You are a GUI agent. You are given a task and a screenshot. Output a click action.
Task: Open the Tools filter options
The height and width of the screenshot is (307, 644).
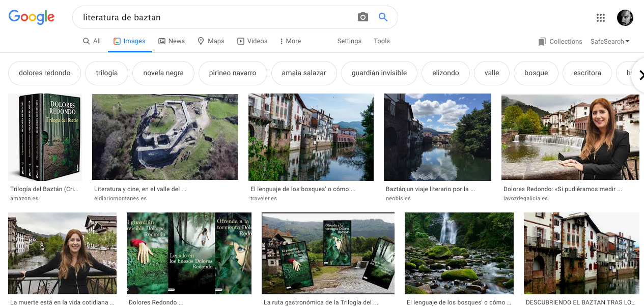coord(381,41)
